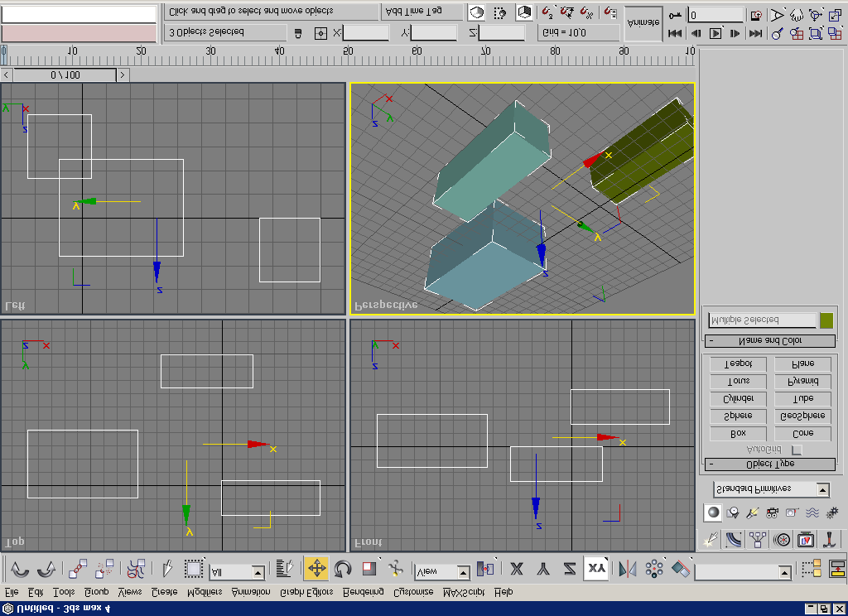Image resolution: width=848 pixels, height=616 pixels.
Task: Click the 0 / 100 time slider handle
Action: (x=65, y=75)
